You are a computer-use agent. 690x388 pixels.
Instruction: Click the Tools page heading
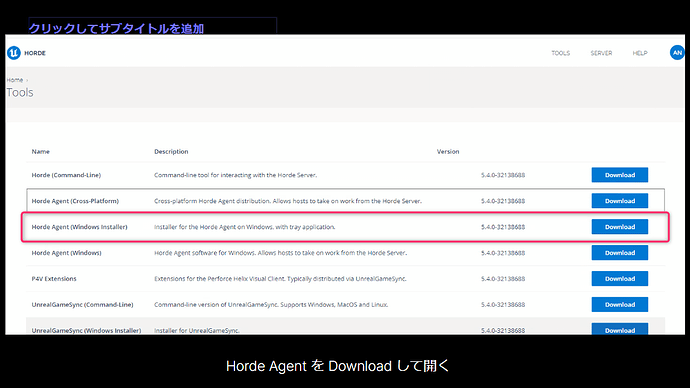tap(20, 92)
